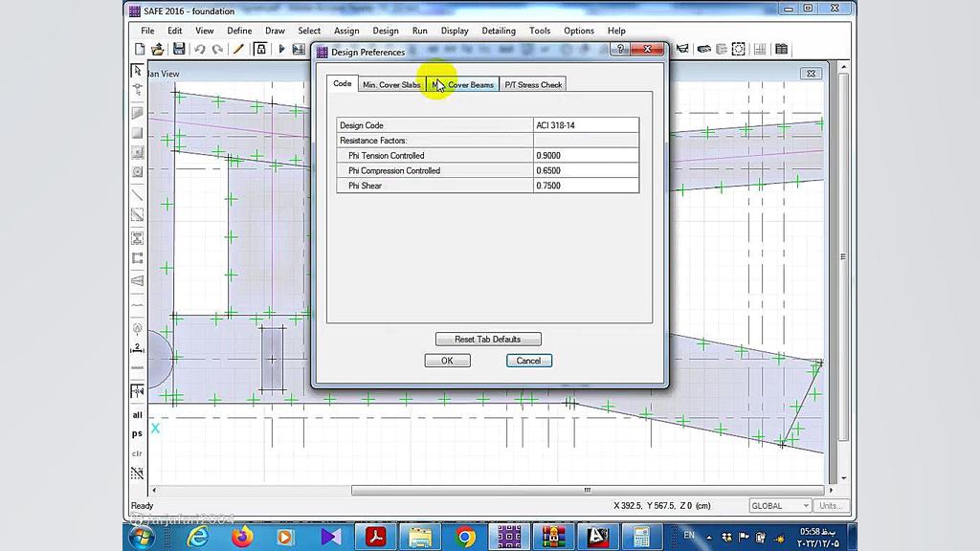Click the Save floppy disk icon
Screen dimensions: 980x551
point(179,49)
